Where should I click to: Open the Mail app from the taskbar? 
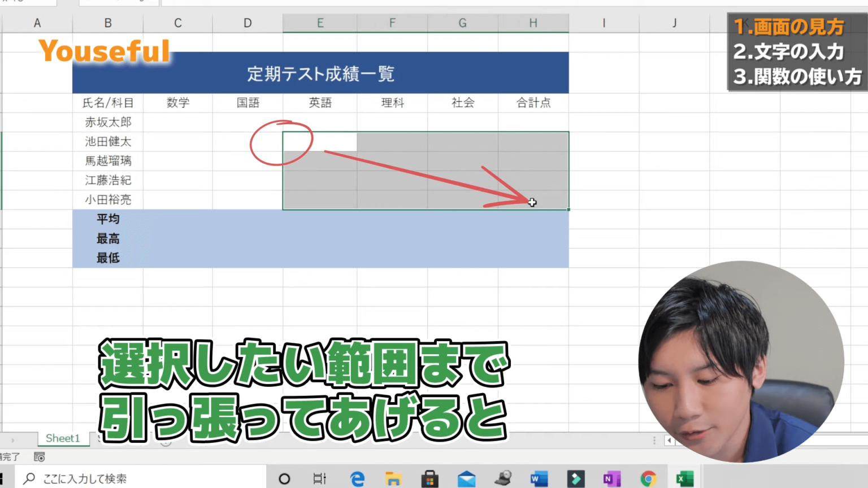click(466, 478)
